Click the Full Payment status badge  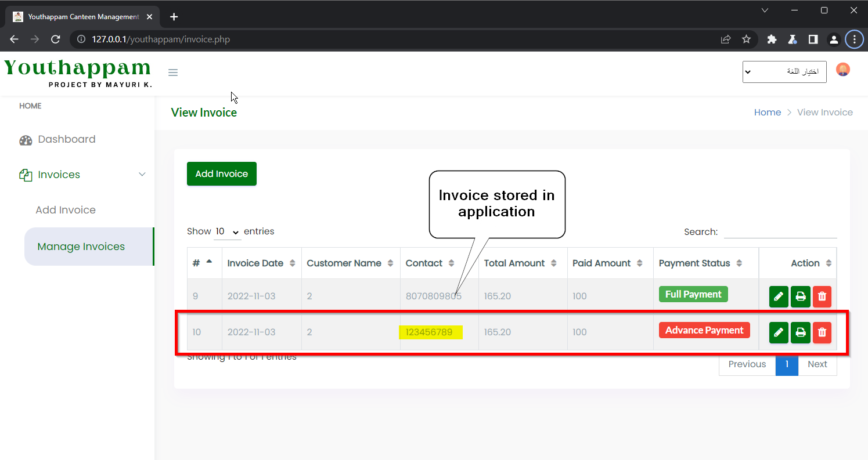coord(693,294)
